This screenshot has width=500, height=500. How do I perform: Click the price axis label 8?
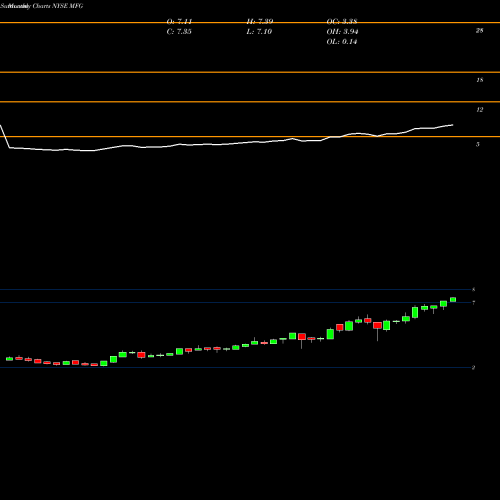coord(473,290)
